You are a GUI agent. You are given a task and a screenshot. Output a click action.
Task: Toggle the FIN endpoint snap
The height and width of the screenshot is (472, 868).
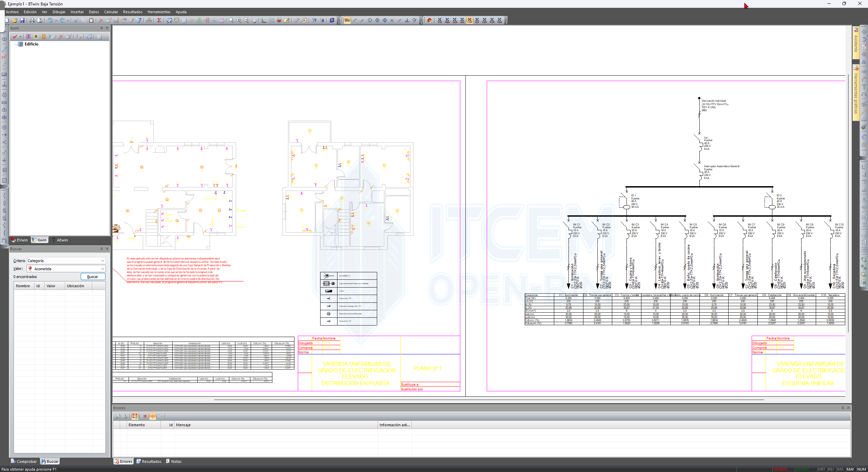(x=440, y=20)
